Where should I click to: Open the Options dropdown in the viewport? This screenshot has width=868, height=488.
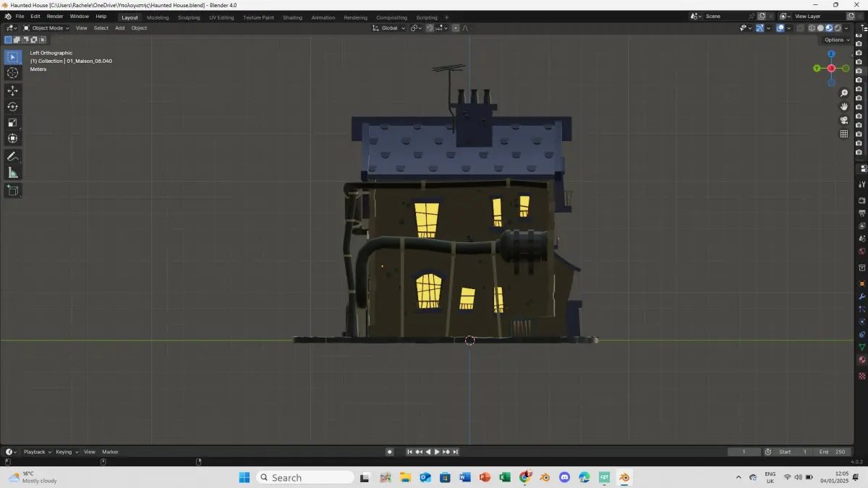[x=836, y=40]
